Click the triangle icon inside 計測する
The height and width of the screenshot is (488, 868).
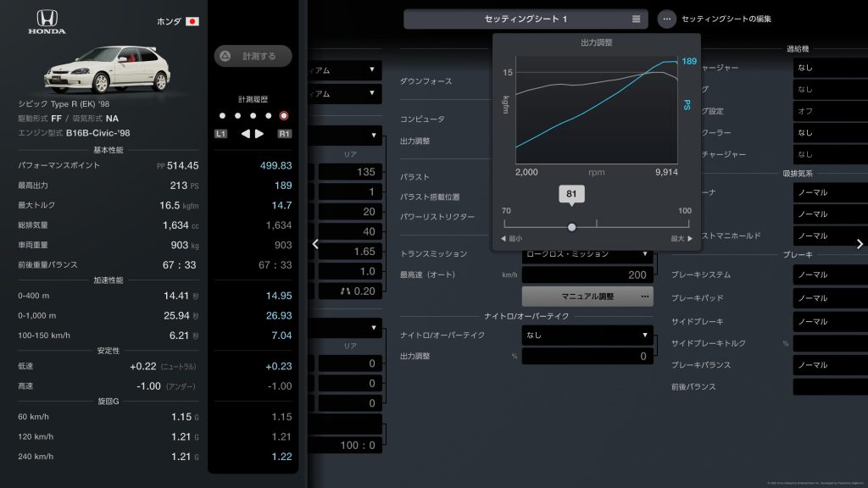click(x=225, y=56)
